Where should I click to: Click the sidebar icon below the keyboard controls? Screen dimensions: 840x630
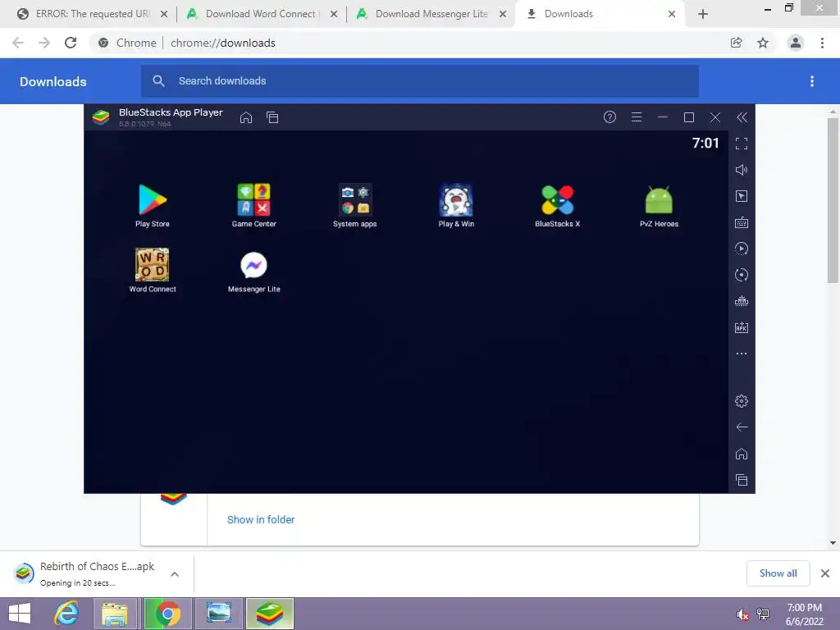(742, 249)
